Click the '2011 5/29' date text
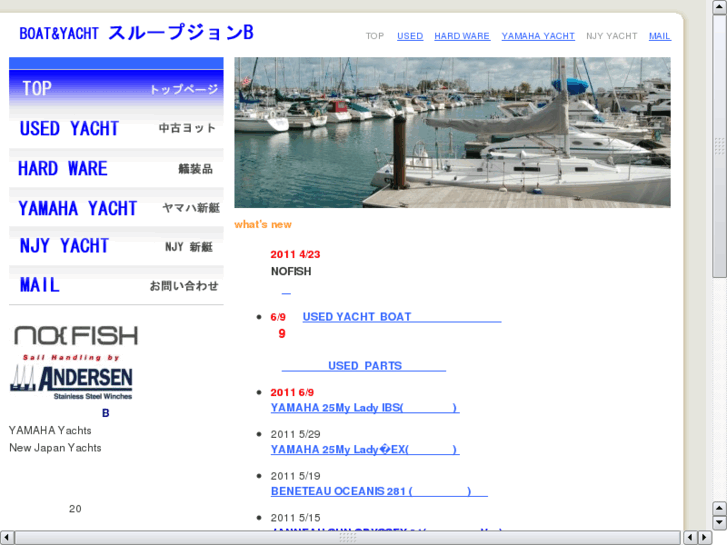727x545 pixels. click(295, 434)
